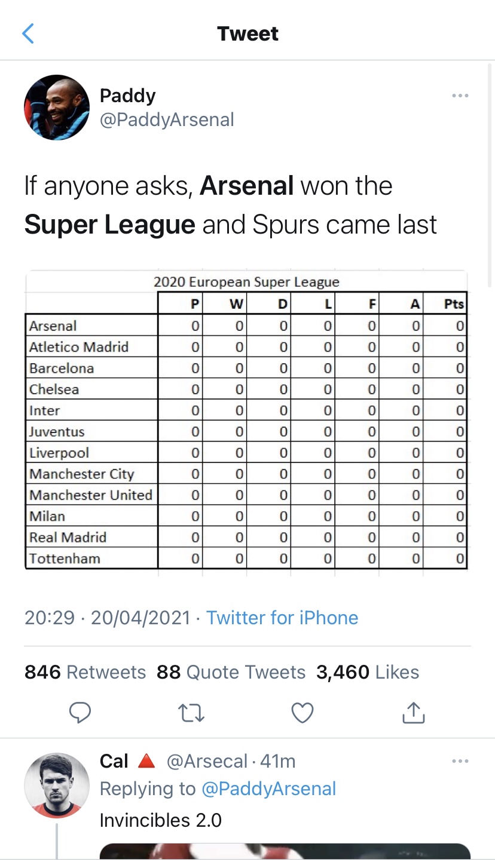Tap the reply speech bubble icon

(x=80, y=712)
